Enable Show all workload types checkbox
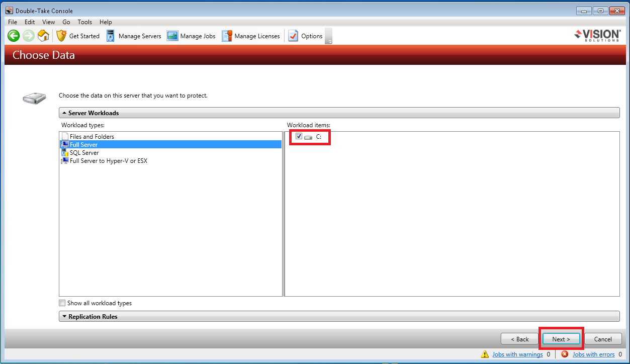 click(x=62, y=303)
